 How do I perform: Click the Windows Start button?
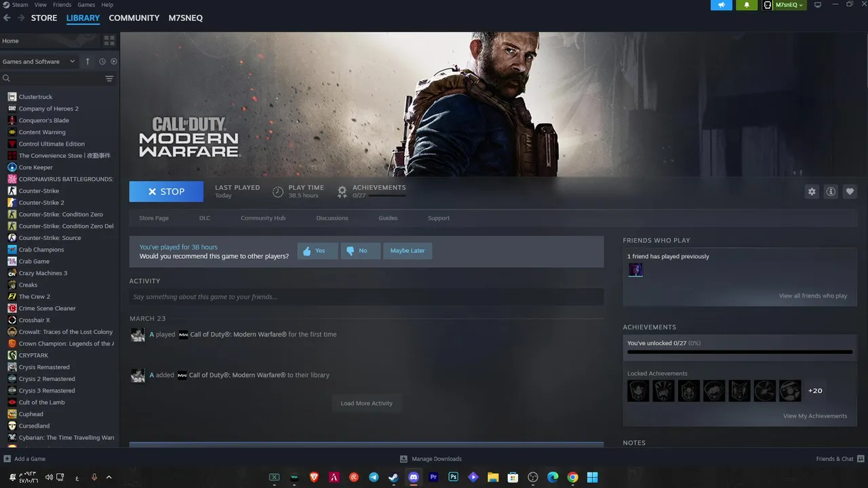click(593, 477)
